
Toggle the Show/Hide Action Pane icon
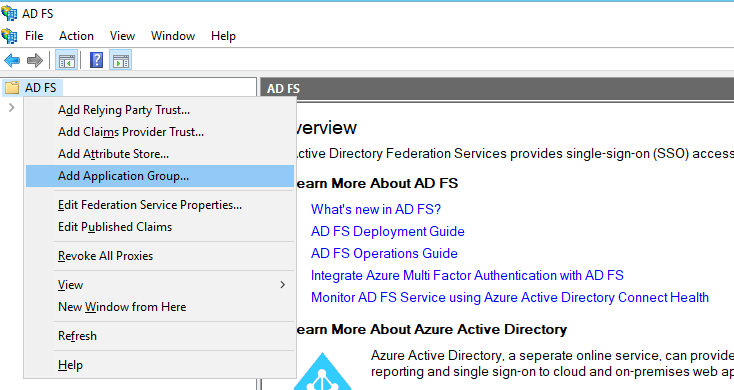pyautogui.click(x=121, y=60)
